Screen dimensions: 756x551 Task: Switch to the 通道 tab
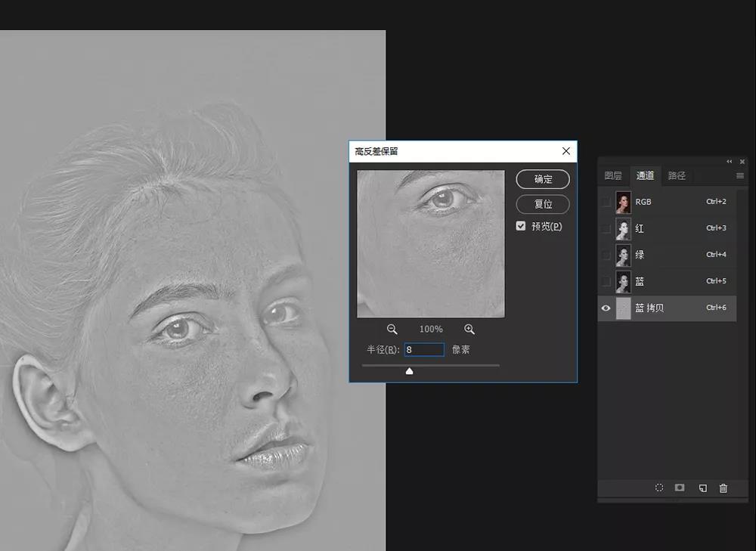click(x=645, y=175)
